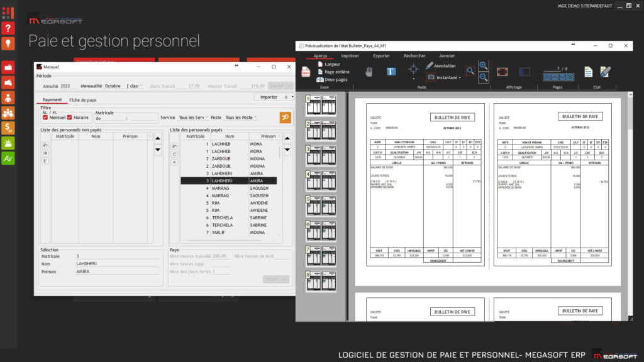Viewport: 644px width, 362px height.
Task: Select page 8 thumbnail in preview
Action: tap(321, 281)
